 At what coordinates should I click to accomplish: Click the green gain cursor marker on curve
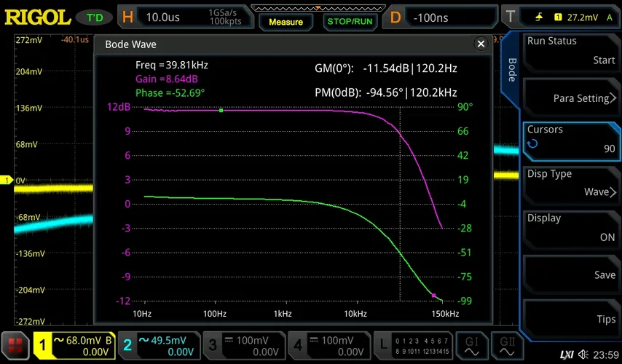221,110
